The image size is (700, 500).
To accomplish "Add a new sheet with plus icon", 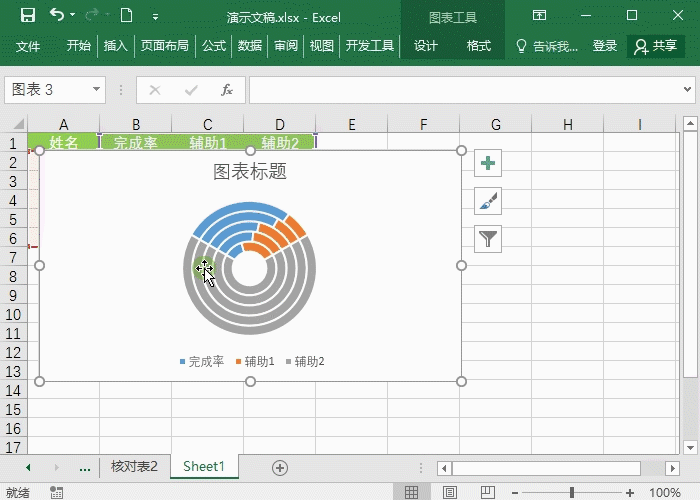I will 280,468.
